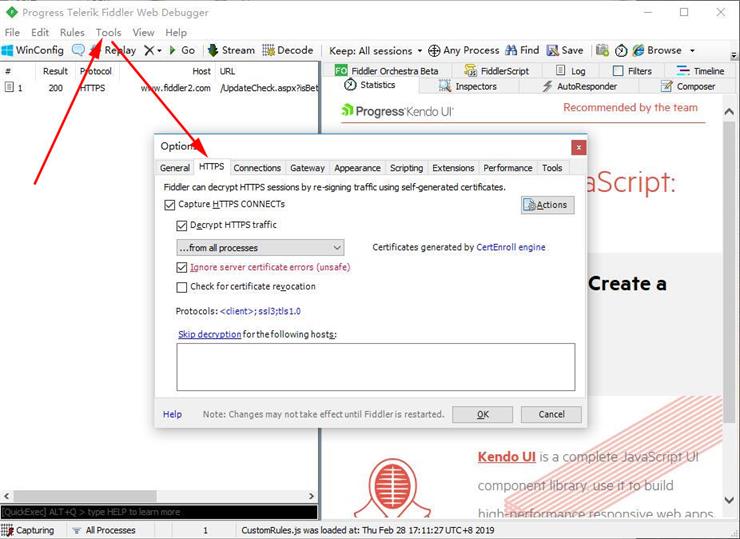This screenshot has width=740, height=539.
Task: Uncheck Capture HTTPS CONNECTs checkbox
Action: [x=169, y=205]
